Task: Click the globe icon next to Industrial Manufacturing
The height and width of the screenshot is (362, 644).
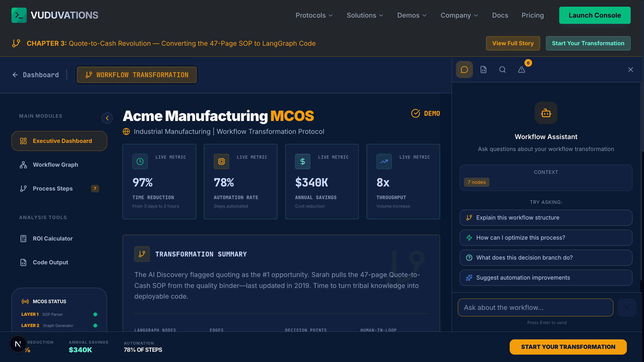Action: (x=126, y=131)
